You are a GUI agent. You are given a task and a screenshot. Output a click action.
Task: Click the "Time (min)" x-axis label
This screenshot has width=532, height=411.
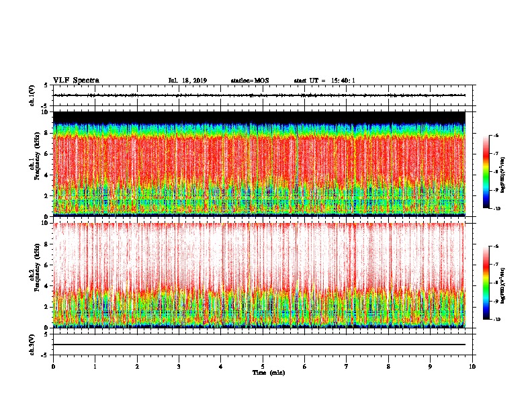point(269,373)
